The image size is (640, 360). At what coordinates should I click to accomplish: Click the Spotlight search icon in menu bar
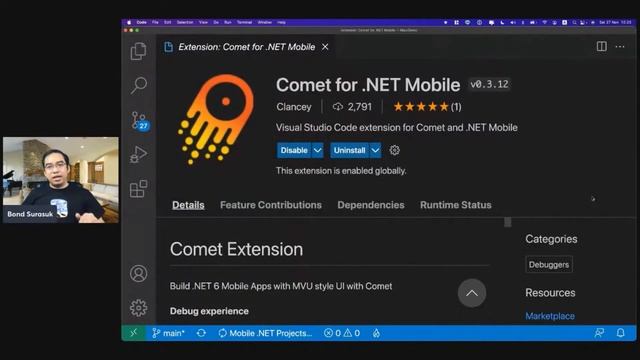click(574, 22)
